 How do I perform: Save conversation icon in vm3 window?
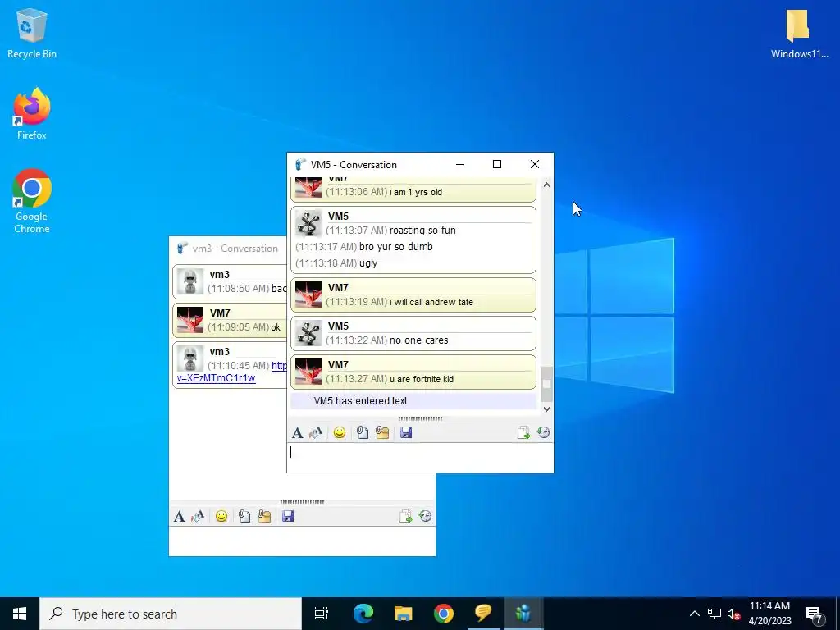click(x=288, y=516)
